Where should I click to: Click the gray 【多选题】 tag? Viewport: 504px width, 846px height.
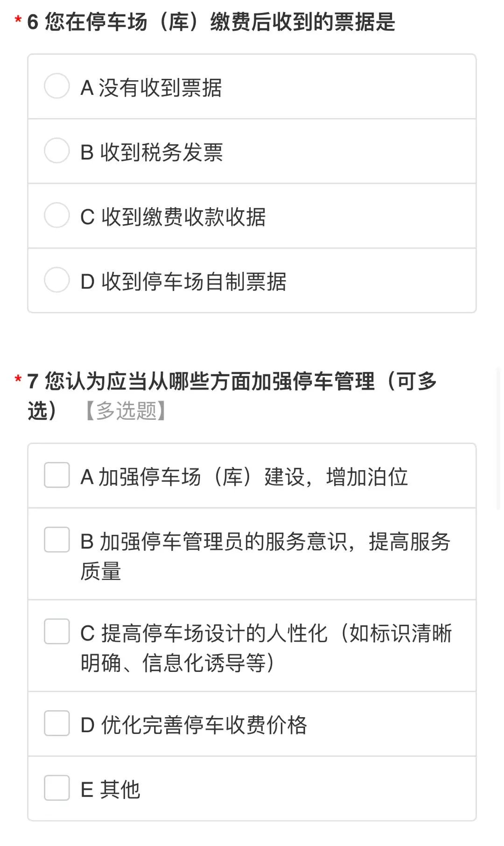point(126,411)
